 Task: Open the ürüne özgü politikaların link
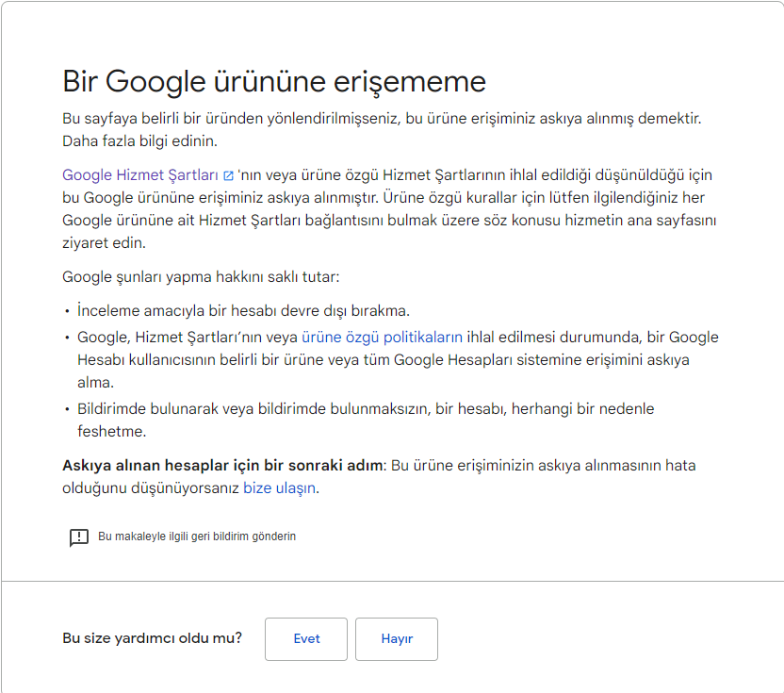(382, 338)
